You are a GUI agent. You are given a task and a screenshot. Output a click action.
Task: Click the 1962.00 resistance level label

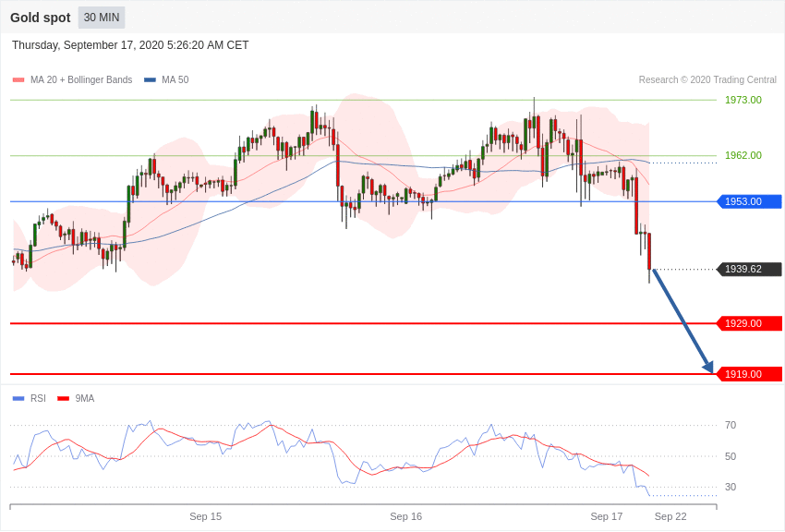point(743,155)
